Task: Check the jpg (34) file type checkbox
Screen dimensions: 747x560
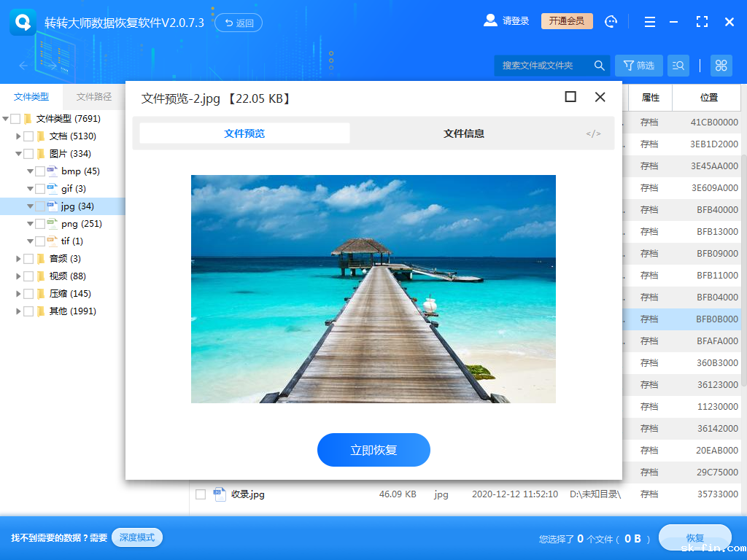Action: click(x=39, y=206)
